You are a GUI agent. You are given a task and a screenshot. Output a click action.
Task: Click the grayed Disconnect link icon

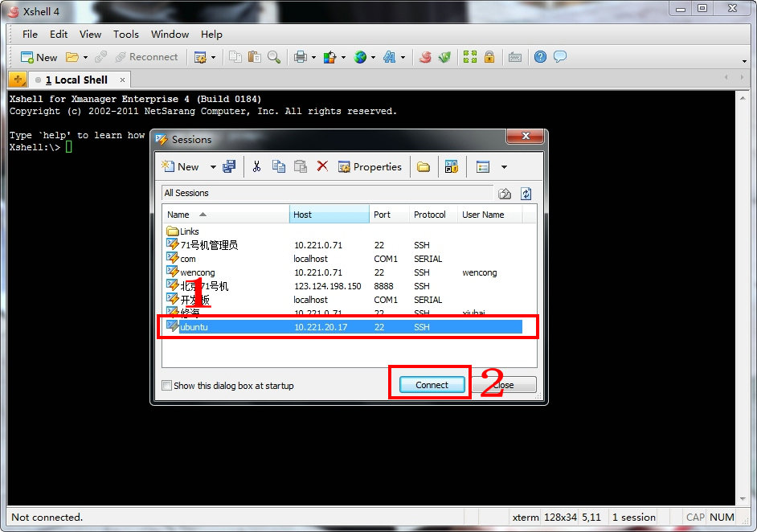[x=101, y=57]
